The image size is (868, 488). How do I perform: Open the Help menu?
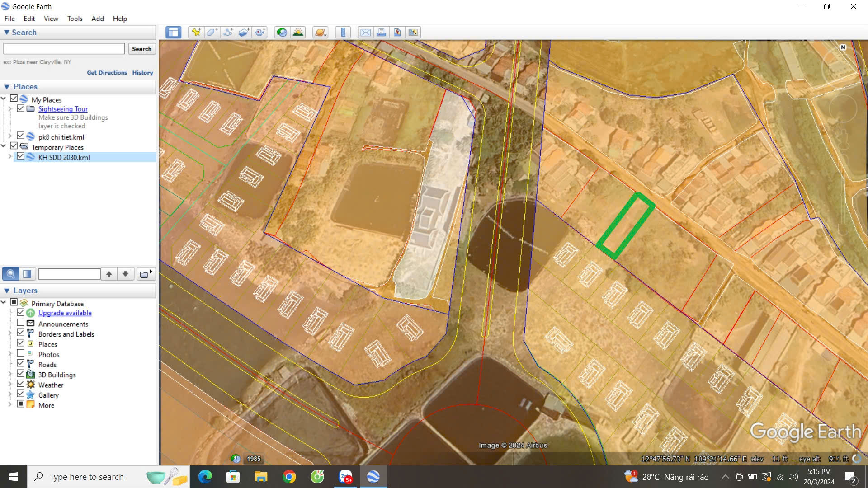point(120,19)
